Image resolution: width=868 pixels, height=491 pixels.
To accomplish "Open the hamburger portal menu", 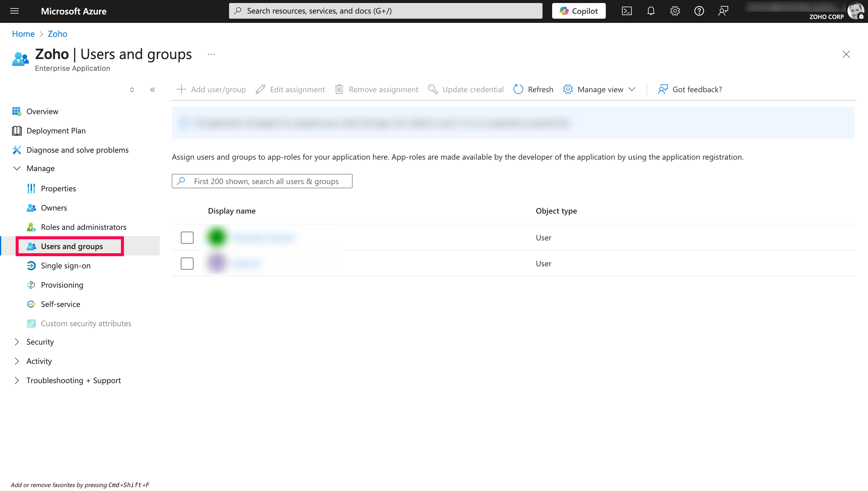I will point(14,11).
